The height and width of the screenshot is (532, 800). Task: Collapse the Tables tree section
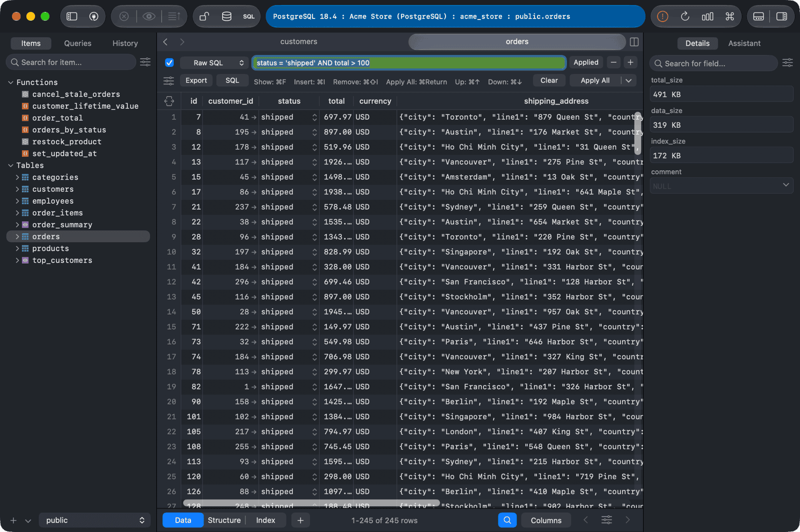10,165
